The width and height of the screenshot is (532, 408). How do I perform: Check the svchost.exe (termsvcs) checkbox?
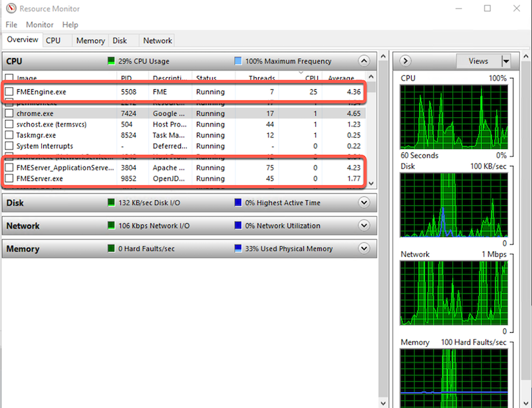point(9,124)
